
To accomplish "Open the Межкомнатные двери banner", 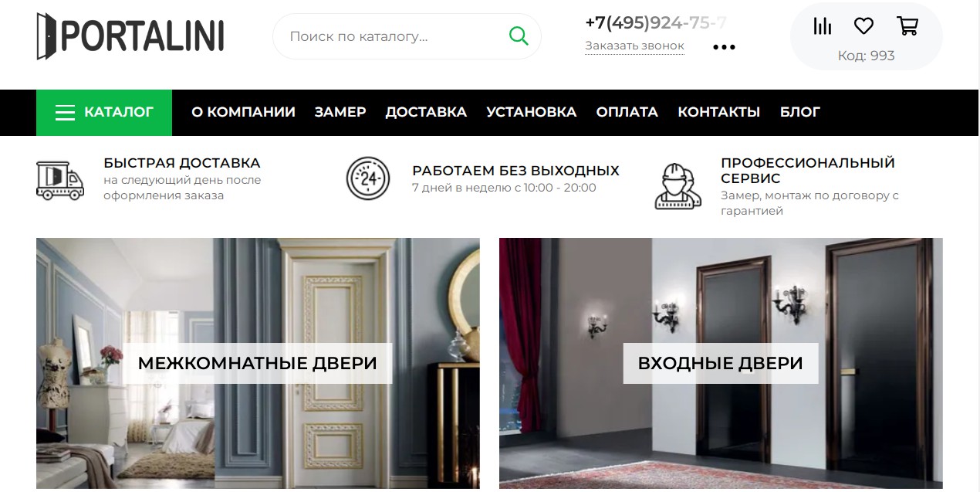I will pos(258,363).
